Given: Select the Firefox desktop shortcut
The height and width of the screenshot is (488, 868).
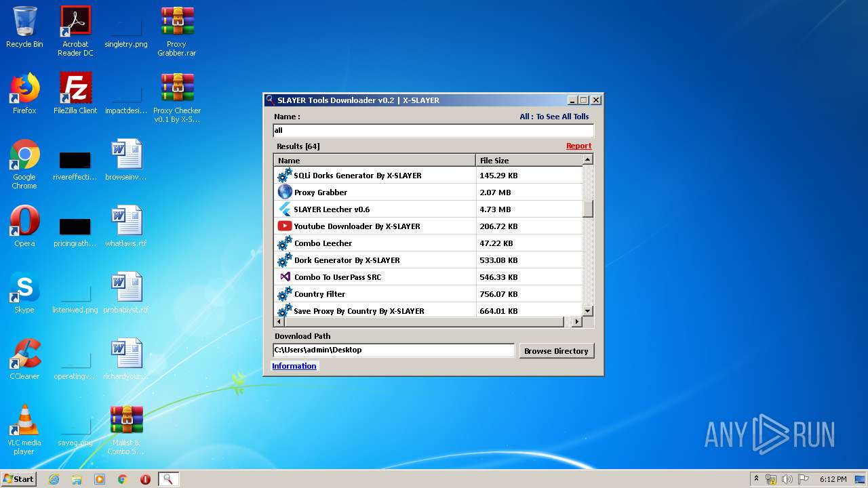Looking at the screenshot, I should coord(24,94).
